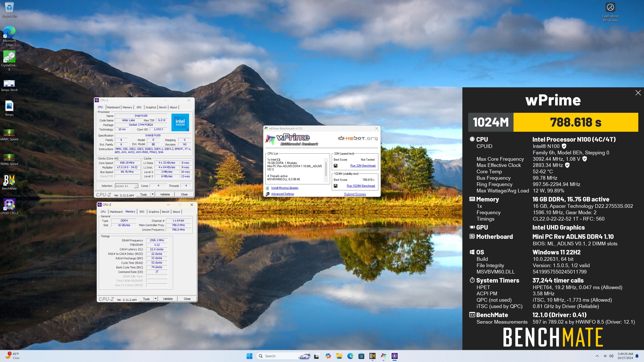This screenshot has height=362, width=644.
Task: Expand the Tools dropdown arrow in lower CPU-Z
Action: point(155,299)
